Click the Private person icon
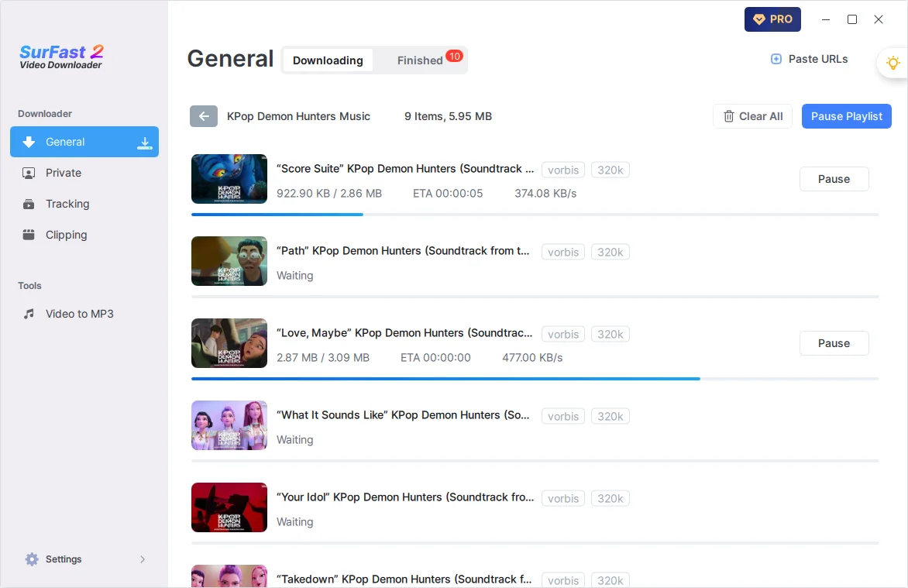The width and height of the screenshot is (908, 588). pos(29,174)
